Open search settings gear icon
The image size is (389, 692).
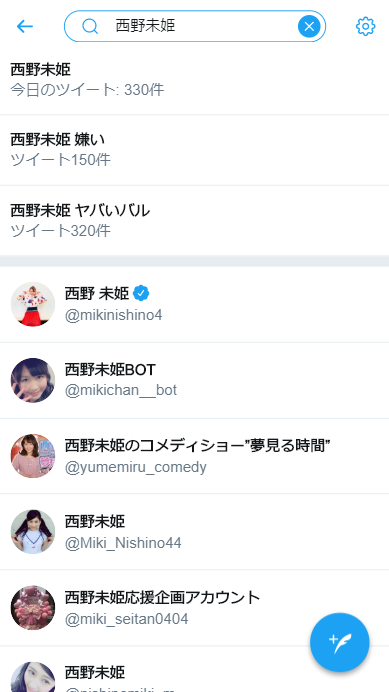pos(366,26)
